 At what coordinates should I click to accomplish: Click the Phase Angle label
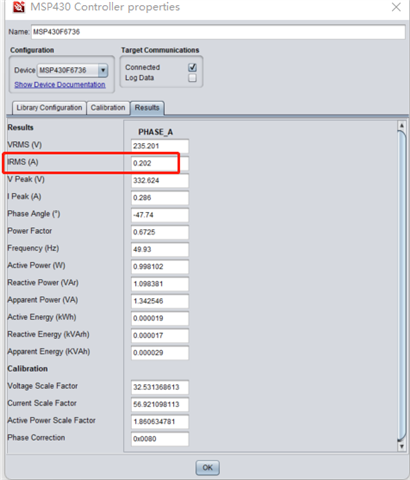(x=34, y=214)
